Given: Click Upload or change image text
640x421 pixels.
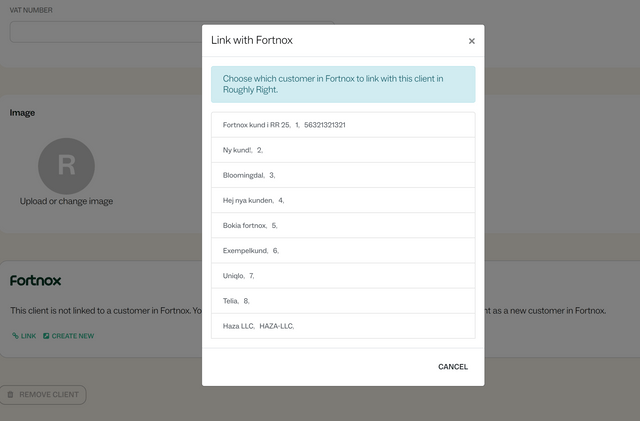Looking at the screenshot, I should pyautogui.click(x=67, y=201).
